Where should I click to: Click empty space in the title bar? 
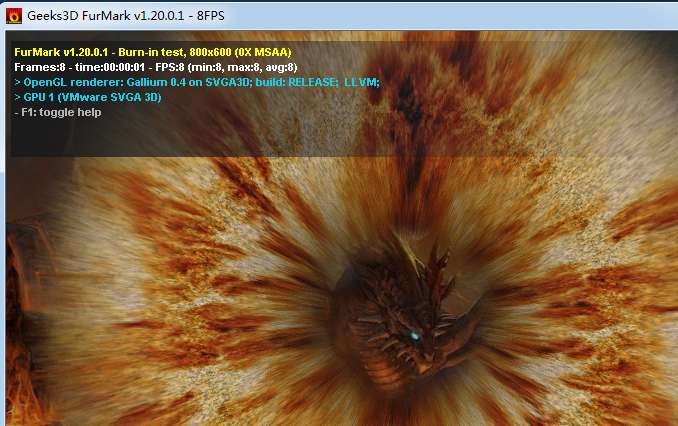pyautogui.click(x=432, y=16)
